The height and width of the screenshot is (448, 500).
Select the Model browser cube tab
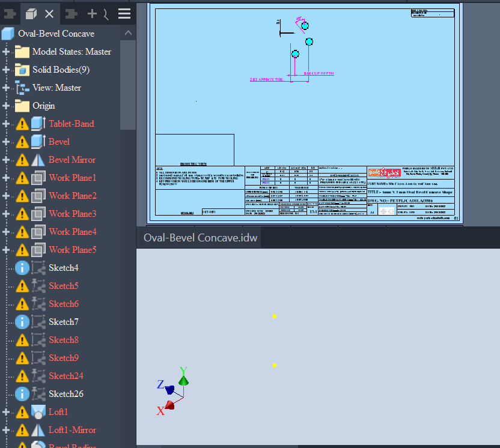pos(31,14)
